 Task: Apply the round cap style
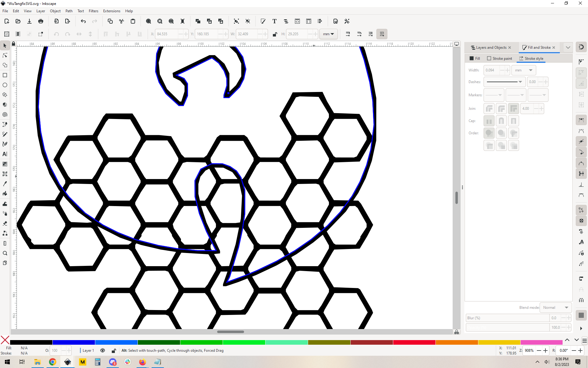coord(501,121)
